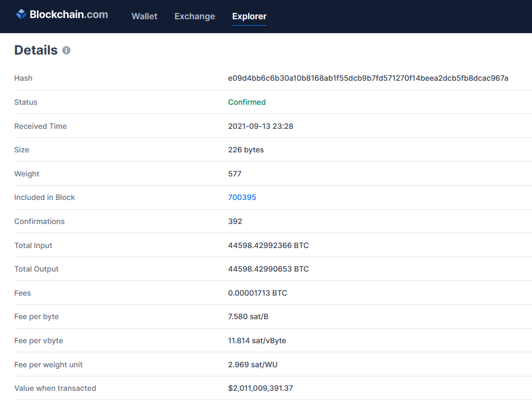Select the Explorer navigation tab
This screenshot has height=417, width=532.
click(x=249, y=17)
